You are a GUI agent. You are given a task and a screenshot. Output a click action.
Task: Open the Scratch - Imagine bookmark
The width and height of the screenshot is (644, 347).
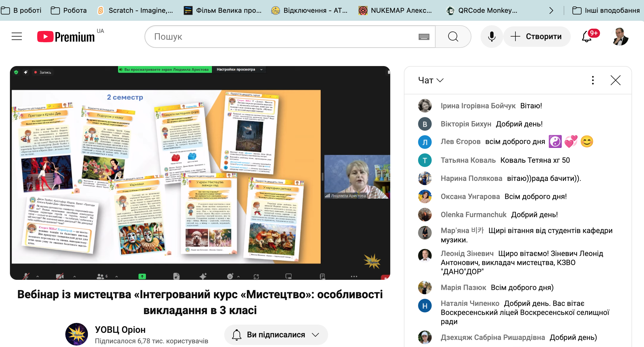(x=135, y=10)
